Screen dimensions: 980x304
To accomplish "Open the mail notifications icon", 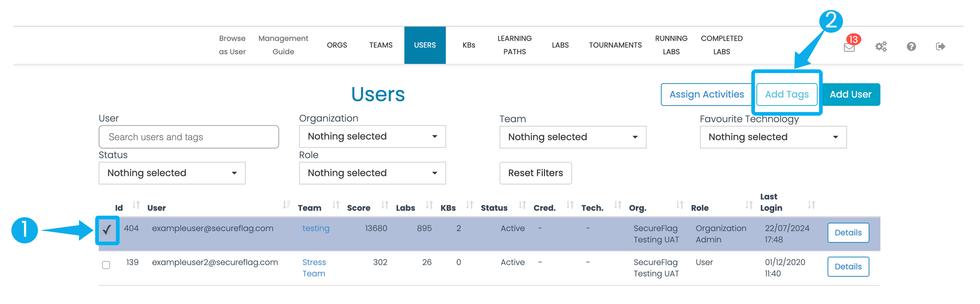I will click(x=849, y=47).
